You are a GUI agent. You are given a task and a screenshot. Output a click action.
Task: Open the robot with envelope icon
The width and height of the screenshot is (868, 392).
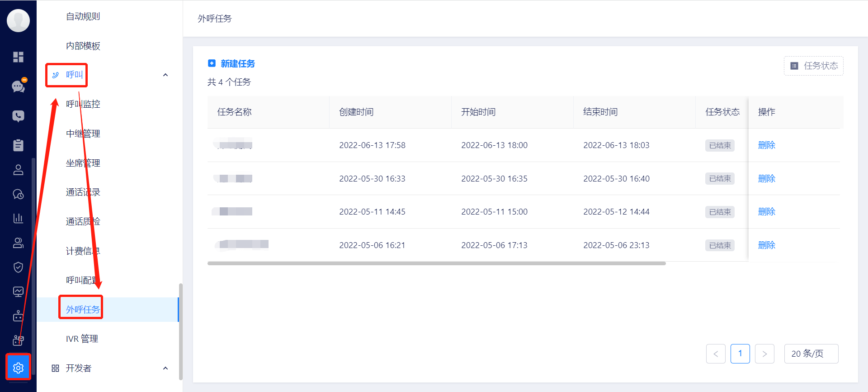click(18, 340)
